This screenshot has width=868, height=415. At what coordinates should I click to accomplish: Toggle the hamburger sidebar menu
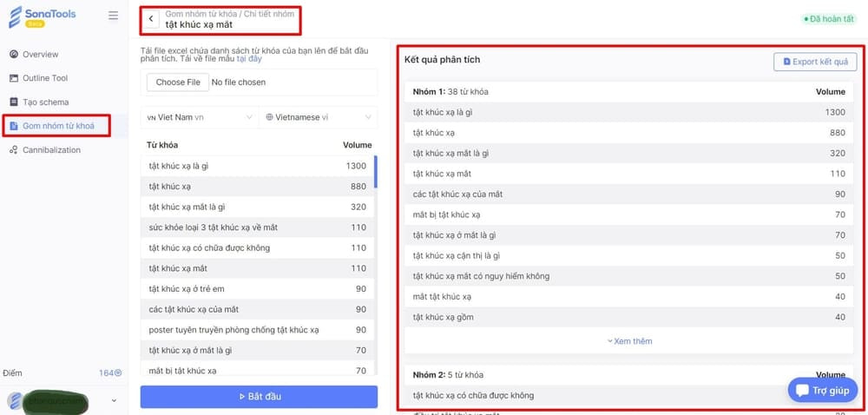(113, 16)
